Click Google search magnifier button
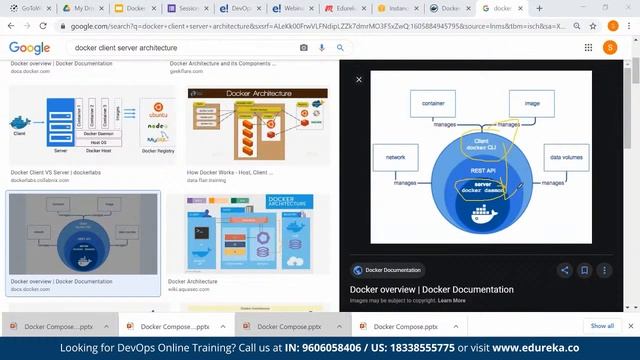The image size is (640, 360). (x=340, y=48)
